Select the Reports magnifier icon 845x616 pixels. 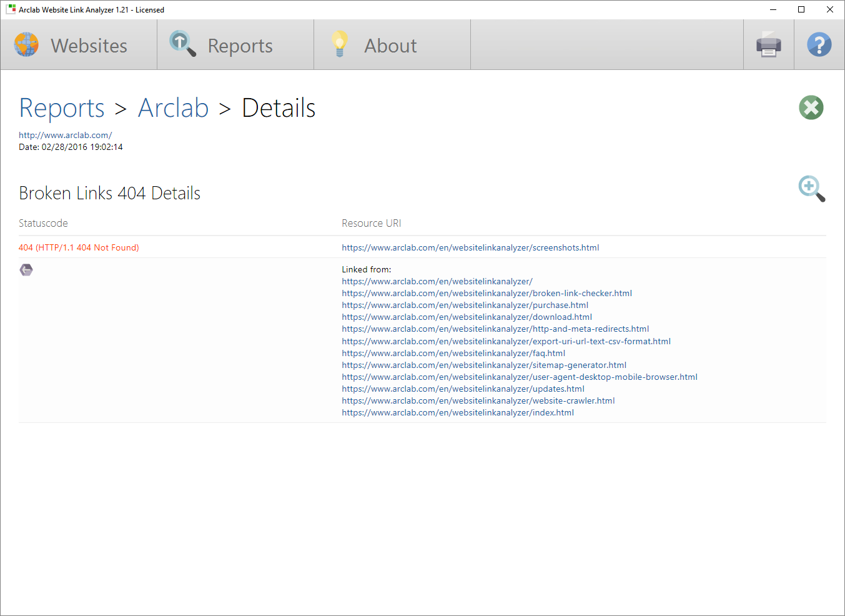pyautogui.click(x=182, y=44)
